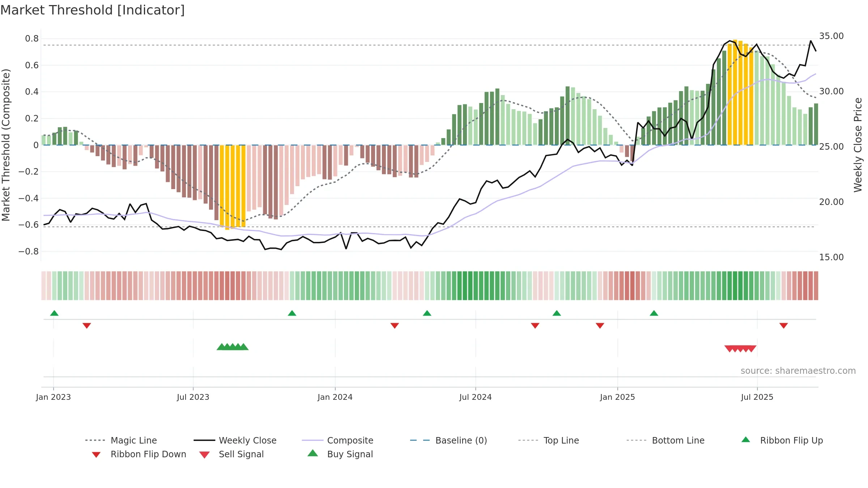Click the source: sharemaestro.com text
Viewport: 868px width, 488px height.
(x=798, y=371)
